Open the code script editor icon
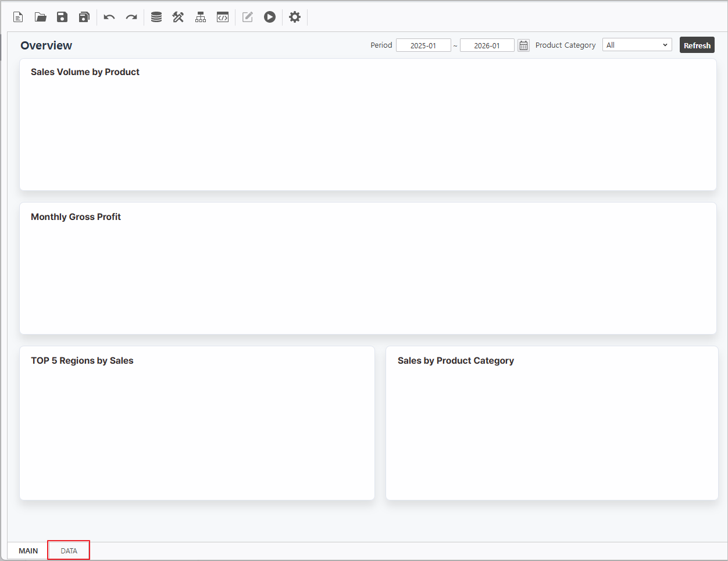This screenshot has height=561, width=728. click(x=223, y=17)
